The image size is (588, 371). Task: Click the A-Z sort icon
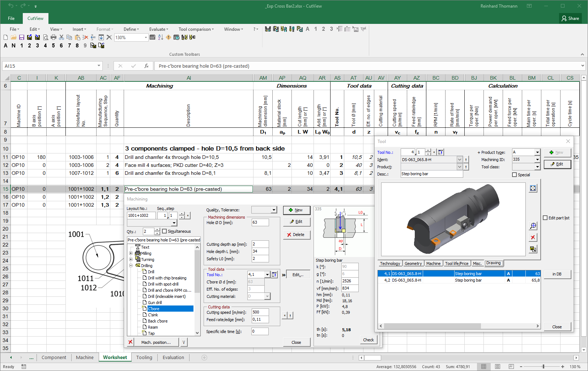tap(161, 37)
